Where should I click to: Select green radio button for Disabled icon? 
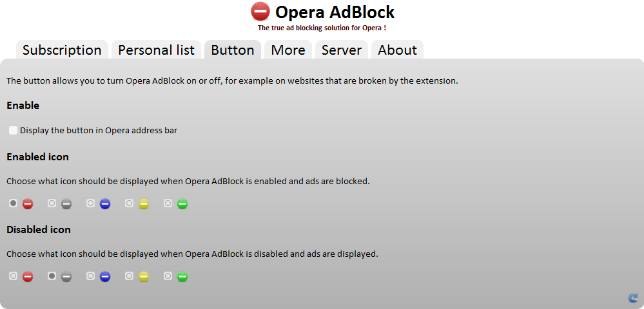168,276
